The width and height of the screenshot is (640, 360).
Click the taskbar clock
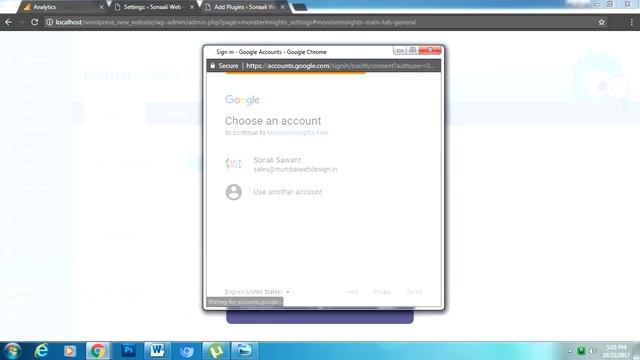coord(616,351)
